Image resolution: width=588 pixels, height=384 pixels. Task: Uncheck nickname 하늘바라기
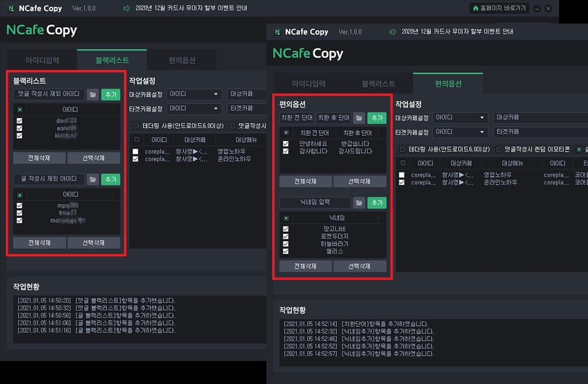286,244
